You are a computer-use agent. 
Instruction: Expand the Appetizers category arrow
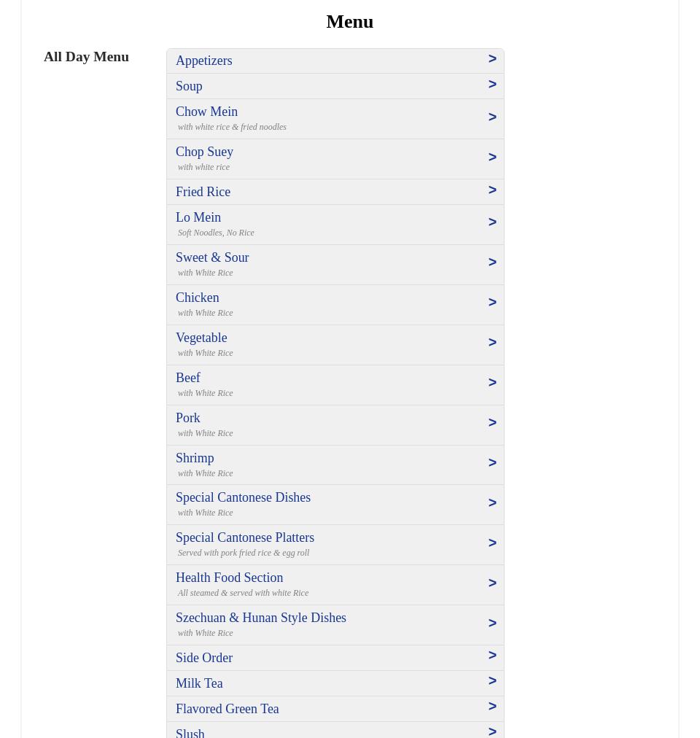492,59
